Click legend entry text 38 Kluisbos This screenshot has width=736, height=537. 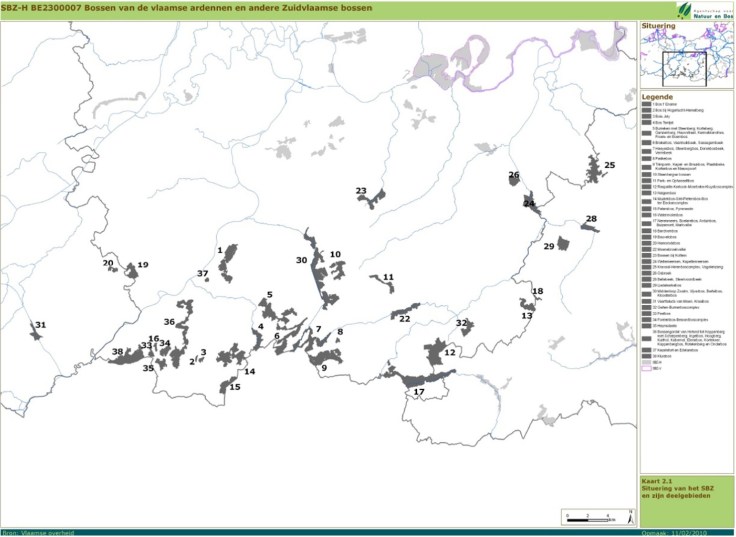point(661,356)
